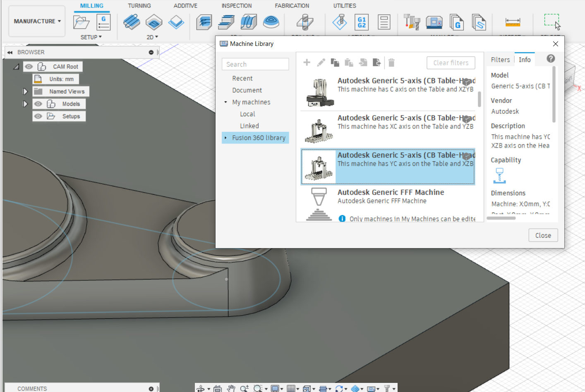This screenshot has width=585, height=392.
Task: Click the Clear filters button
Action: (x=451, y=63)
